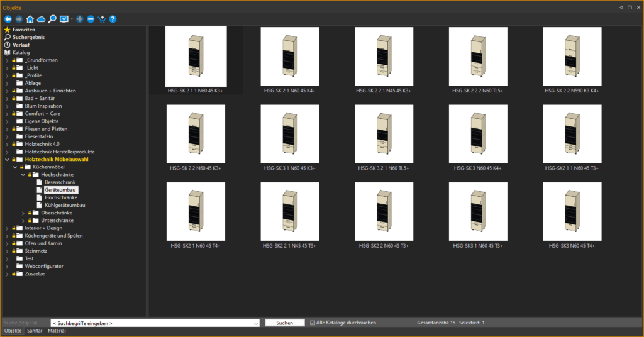
Task: Open Favoriten in the sidebar
Action: [23, 30]
